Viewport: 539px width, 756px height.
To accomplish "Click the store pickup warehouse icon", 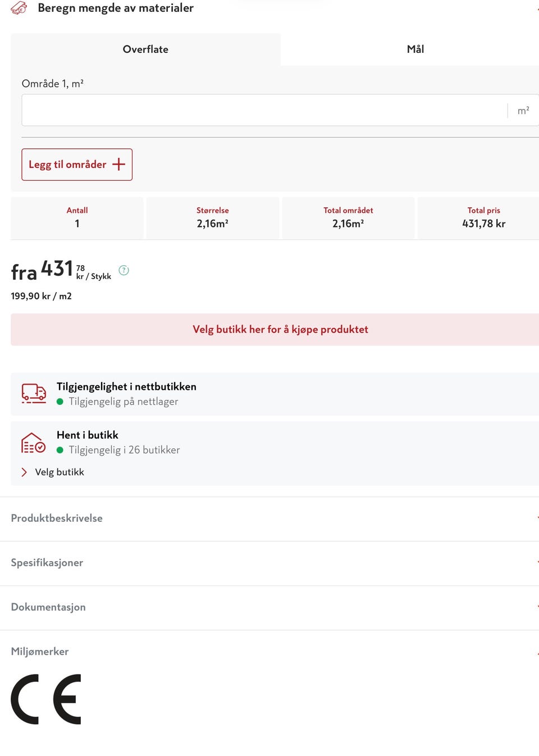I will click(x=34, y=443).
